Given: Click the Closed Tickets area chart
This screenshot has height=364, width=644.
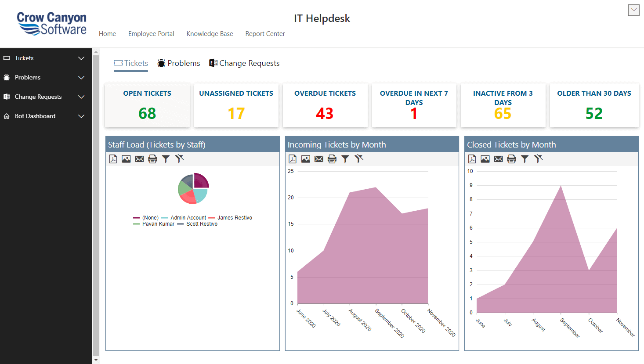Looking at the screenshot, I should point(546,249).
